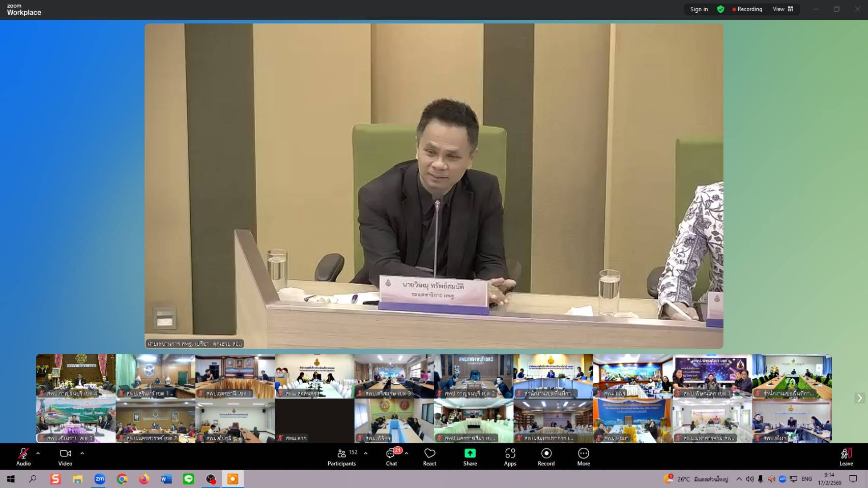Select the สพม.ตาก participant thumbnail
The image size is (868, 488).
314,421
